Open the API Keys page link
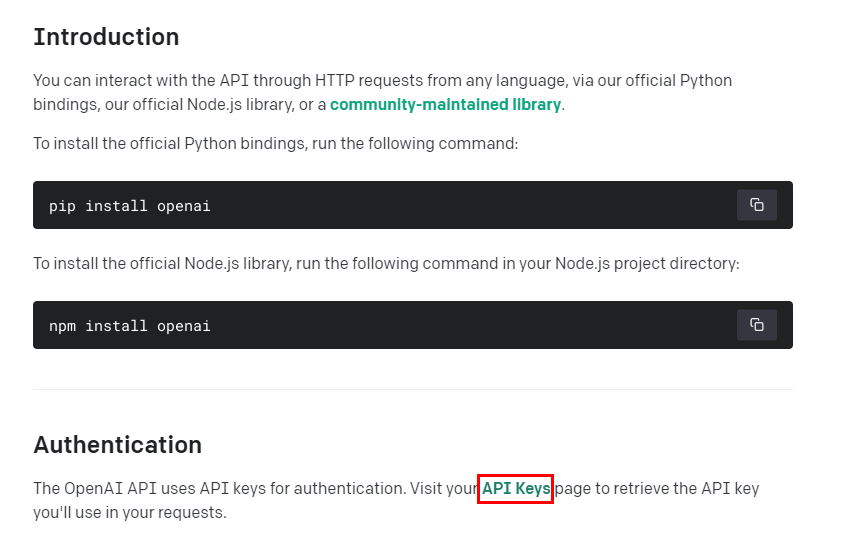 [x=516, y=489]
